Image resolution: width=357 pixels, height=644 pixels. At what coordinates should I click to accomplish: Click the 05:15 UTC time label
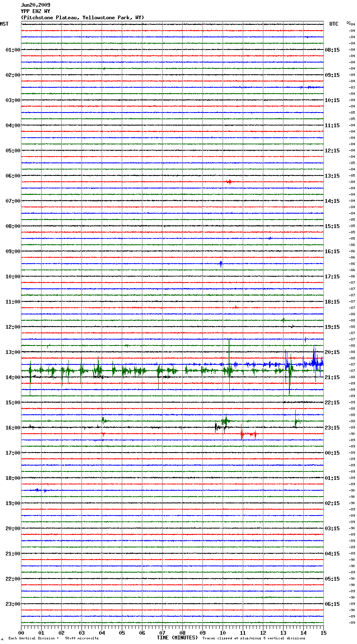coord(332,579)
